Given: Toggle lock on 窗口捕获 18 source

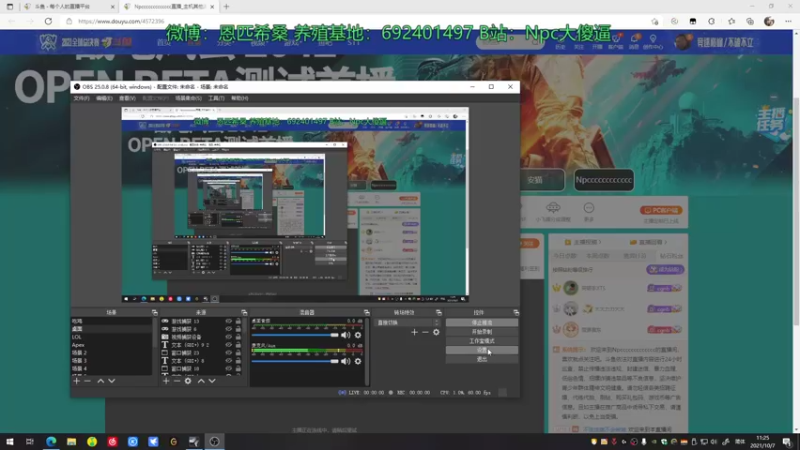Looking at the screenshot, I should pyautogui.click(x=238, y=368).
